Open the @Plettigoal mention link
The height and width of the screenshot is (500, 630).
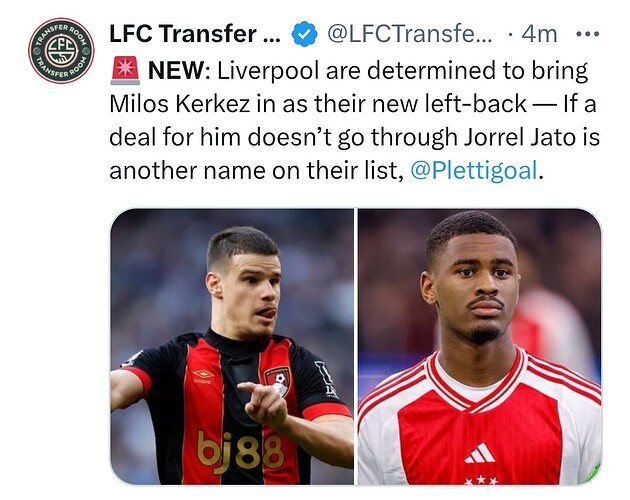coord(473,170)
